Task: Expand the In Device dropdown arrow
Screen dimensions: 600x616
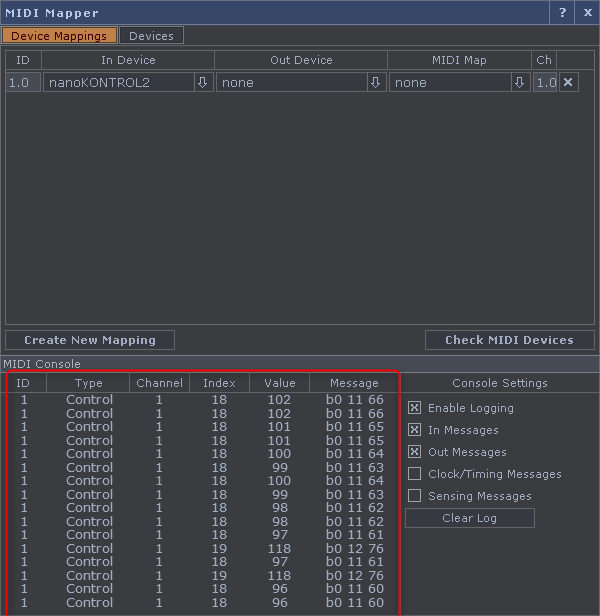Action: coord(202,82)
